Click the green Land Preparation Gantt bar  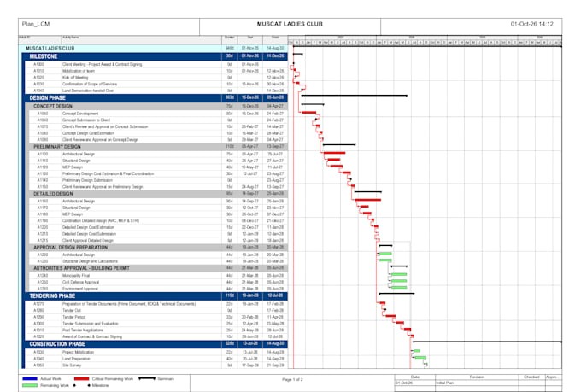coord(420,358)
